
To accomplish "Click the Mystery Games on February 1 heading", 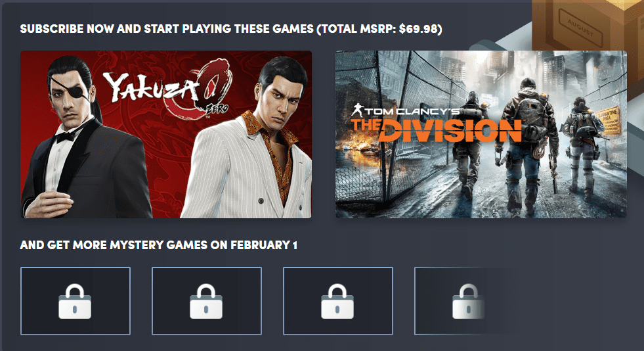I will pyautogui.click(x=158, y=245).
